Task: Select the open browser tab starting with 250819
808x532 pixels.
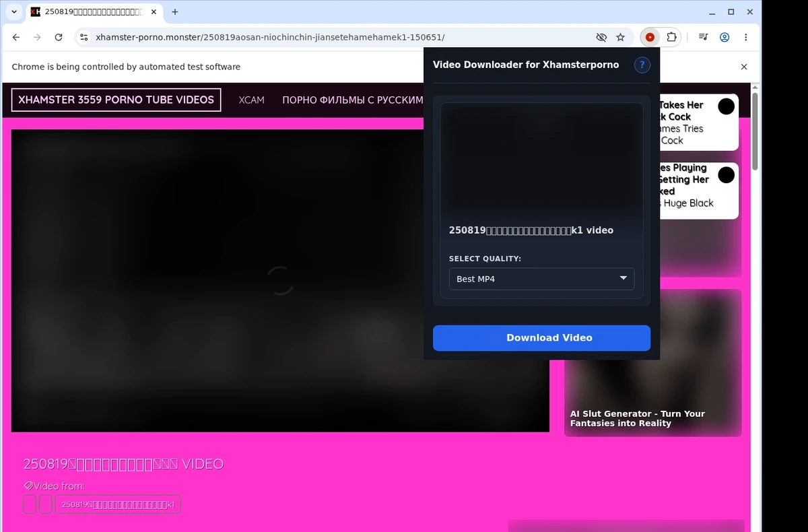Action: pos(93,12)
